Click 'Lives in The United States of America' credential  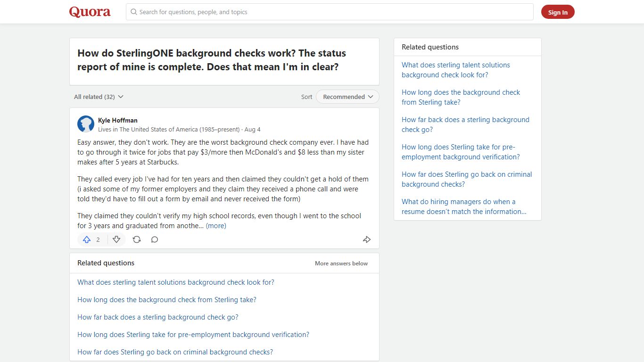pos(169,129)
